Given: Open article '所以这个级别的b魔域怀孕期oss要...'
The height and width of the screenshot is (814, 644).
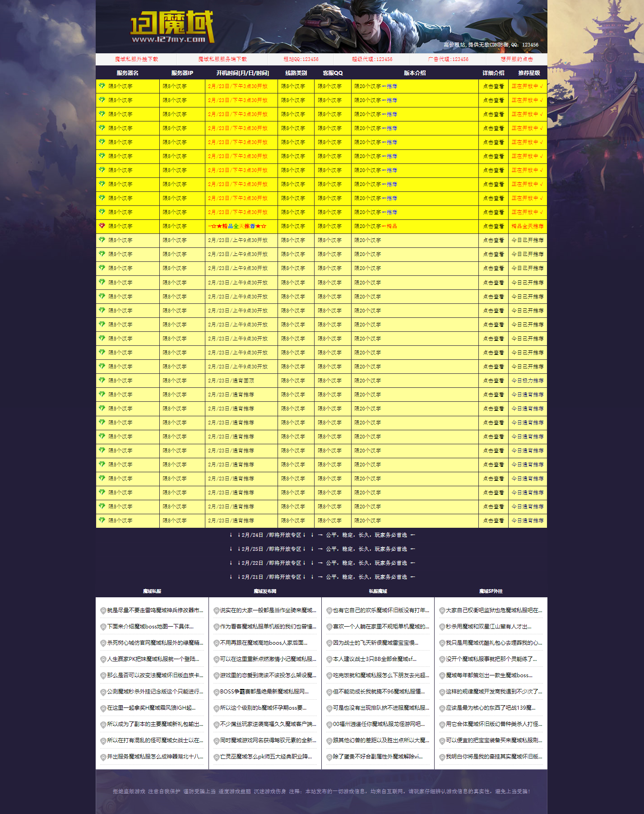Looking at the screenshot, I should pyautogui.click(x=263, y=708).
